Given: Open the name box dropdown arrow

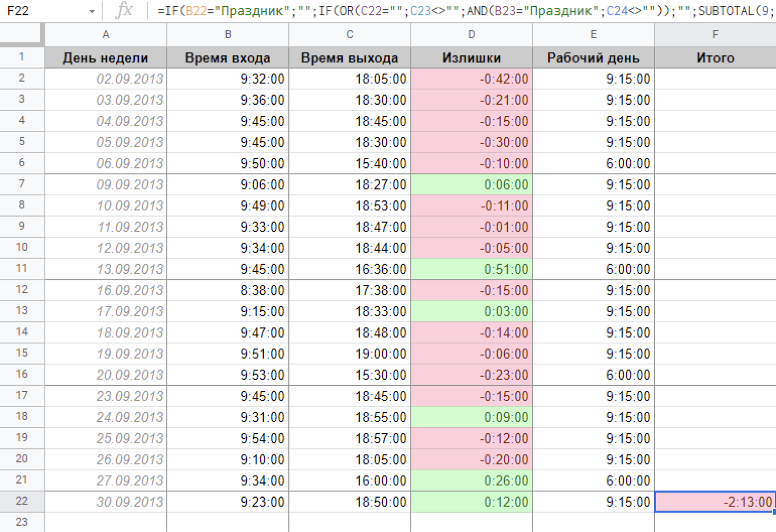Looking at the screenshot, I should tap(92, 11).
